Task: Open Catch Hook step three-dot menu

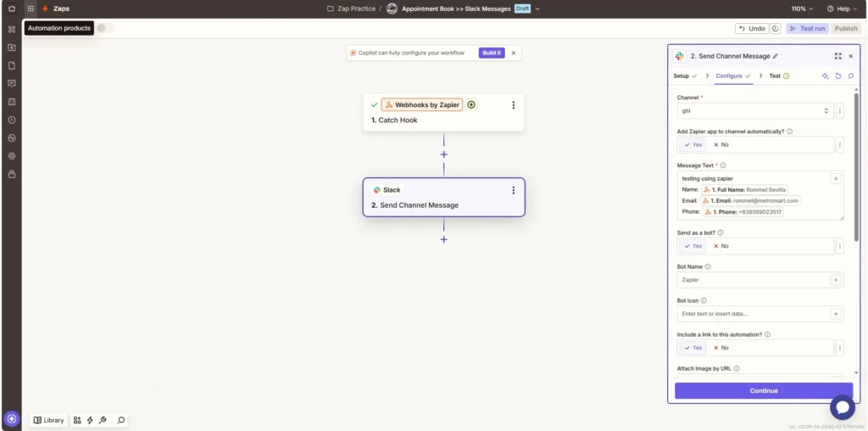Action: 513,105
